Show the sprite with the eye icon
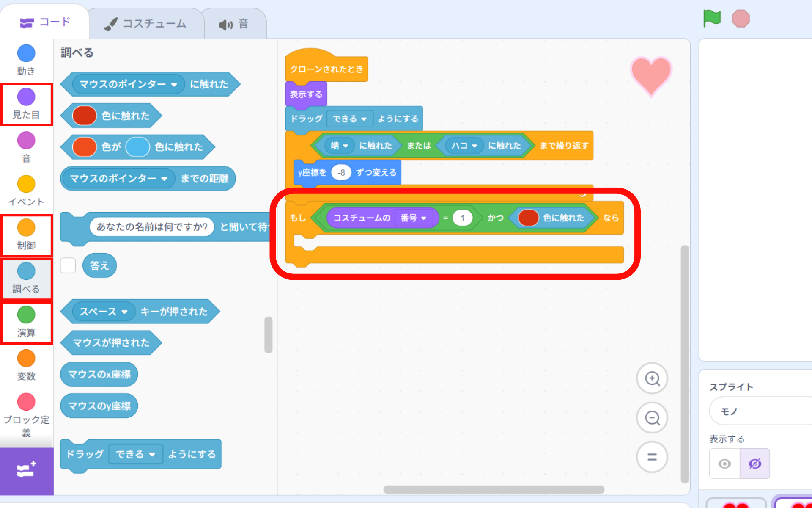Viewport: 812px width, 508px height. pos(724,464)
